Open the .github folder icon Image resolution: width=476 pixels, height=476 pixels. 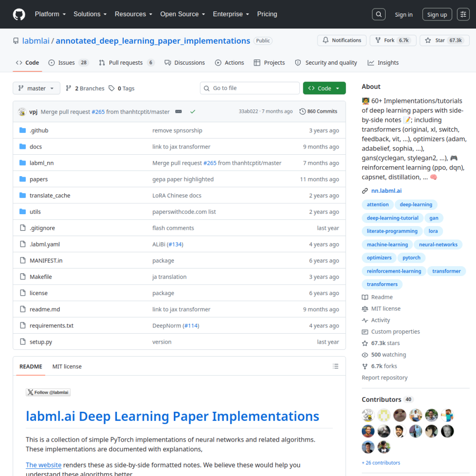(22, 130)
